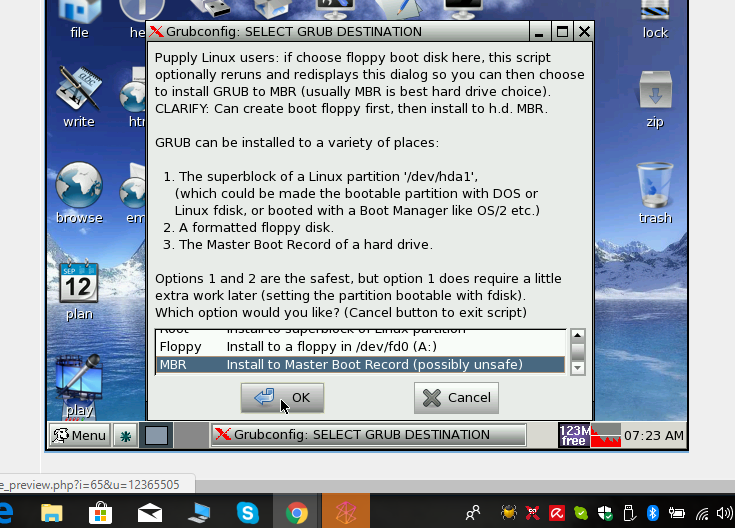
Task: Select the Floppy install option row
Action: tap(360, 347)
